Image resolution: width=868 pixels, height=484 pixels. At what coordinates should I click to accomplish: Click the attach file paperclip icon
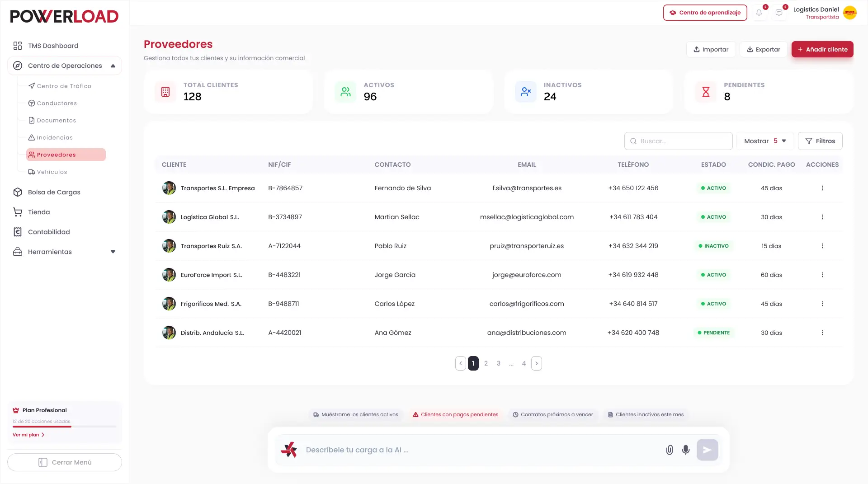(x=670, y=450)
